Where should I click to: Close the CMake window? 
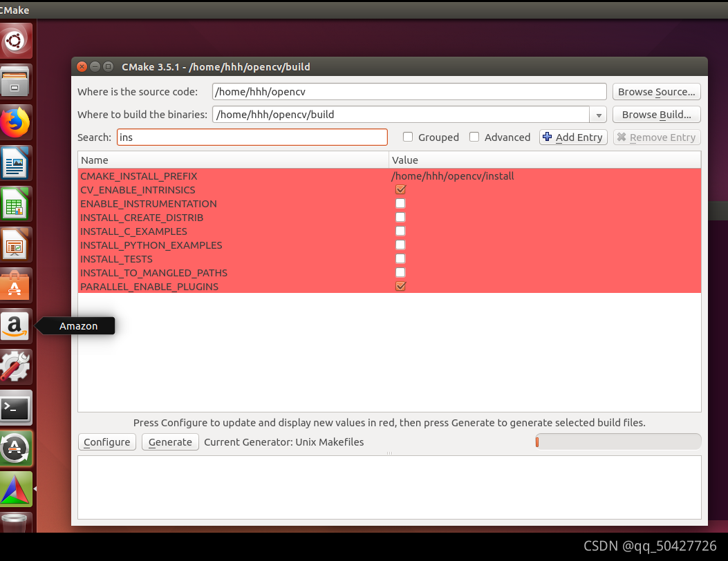(82, 66)
